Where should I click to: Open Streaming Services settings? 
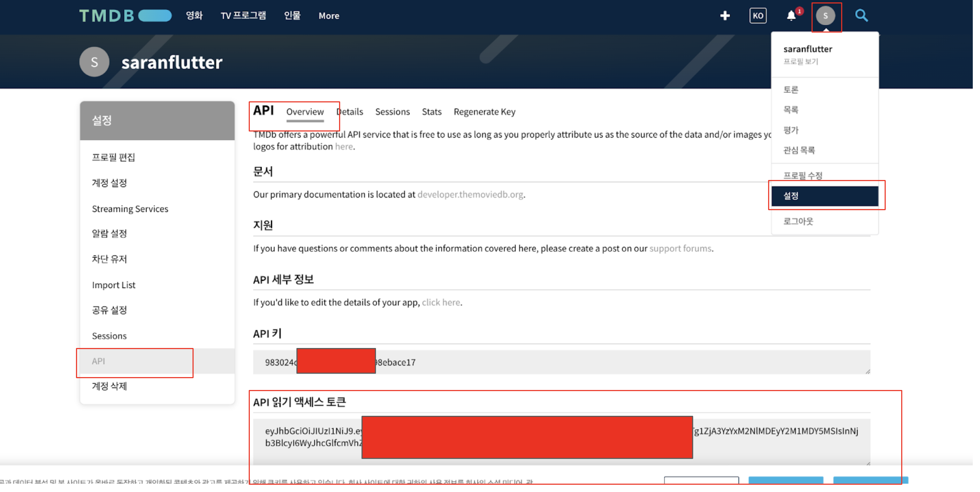coord(130,208)
